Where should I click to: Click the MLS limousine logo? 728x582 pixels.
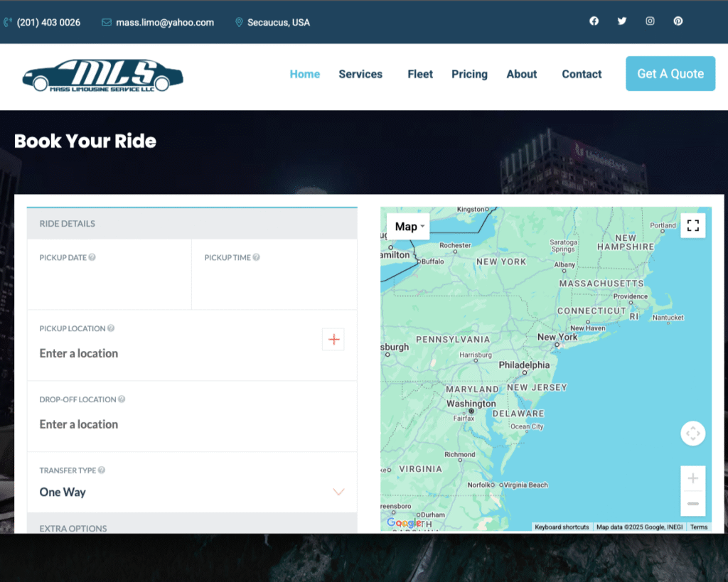pos(102,75)
